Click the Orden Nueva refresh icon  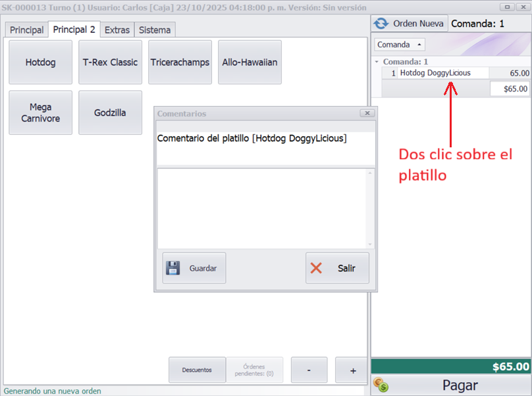tap(381, 23)
